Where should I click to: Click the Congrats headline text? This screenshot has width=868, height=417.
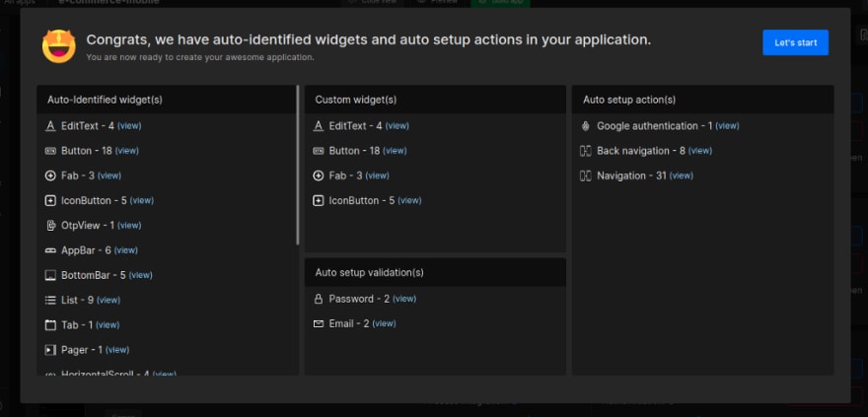point(369,39)
